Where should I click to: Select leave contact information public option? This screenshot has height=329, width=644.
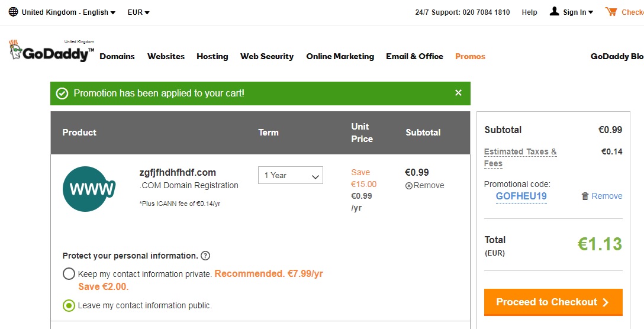[x=69, y=305]
